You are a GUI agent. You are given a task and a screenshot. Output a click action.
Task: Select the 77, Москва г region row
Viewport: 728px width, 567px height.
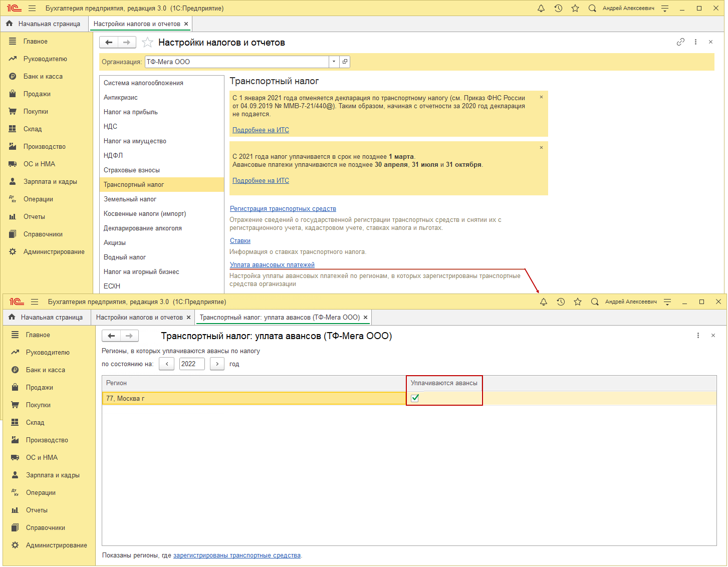click(409, 398)
